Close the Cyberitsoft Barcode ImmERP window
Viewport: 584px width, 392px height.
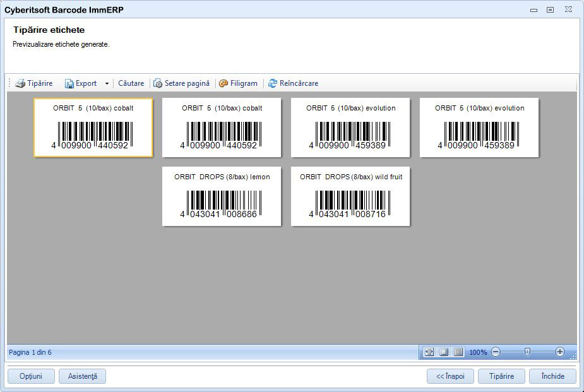568,9
